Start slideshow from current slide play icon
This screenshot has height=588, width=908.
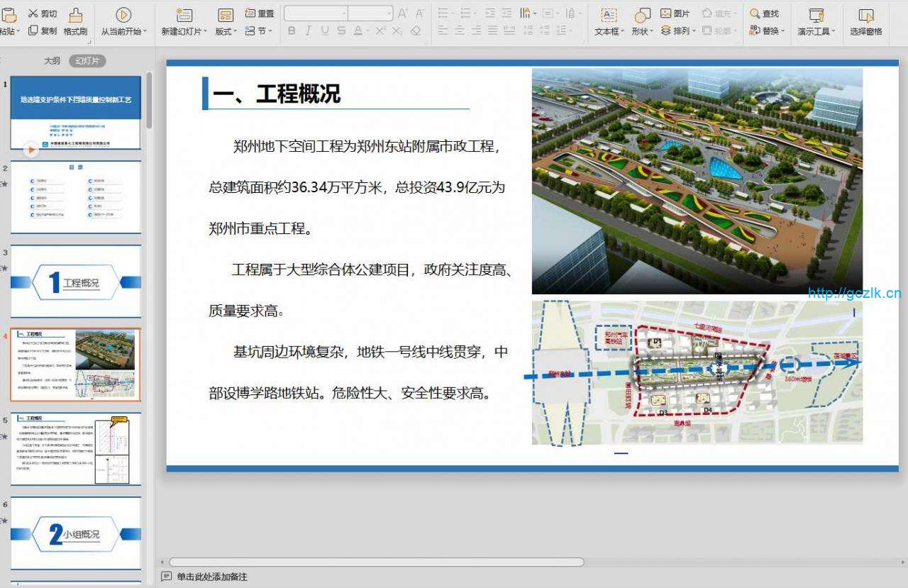click(123, 14)
